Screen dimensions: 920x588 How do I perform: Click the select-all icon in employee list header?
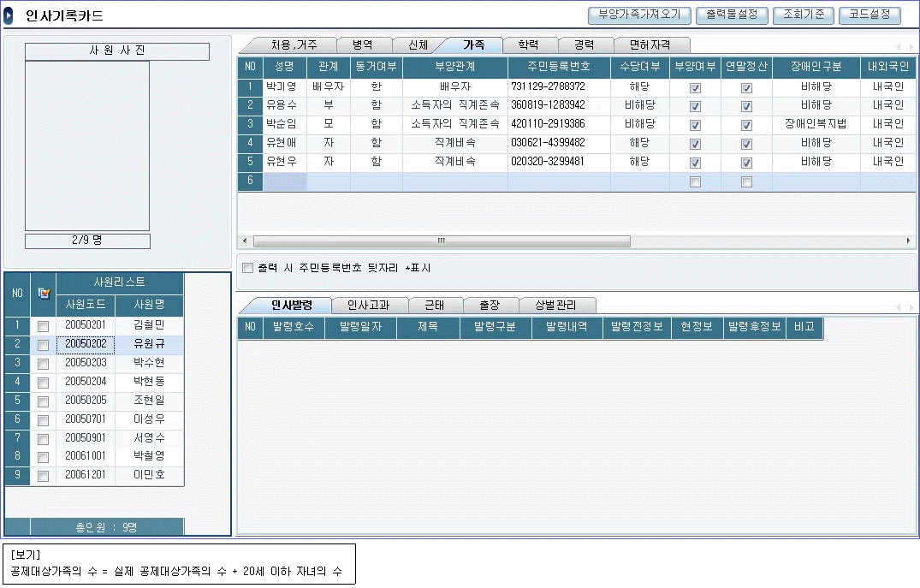click(x=44, y=293)
